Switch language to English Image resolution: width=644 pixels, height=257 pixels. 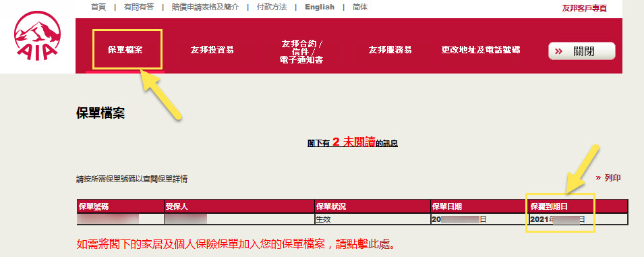[x=320, y=7]
